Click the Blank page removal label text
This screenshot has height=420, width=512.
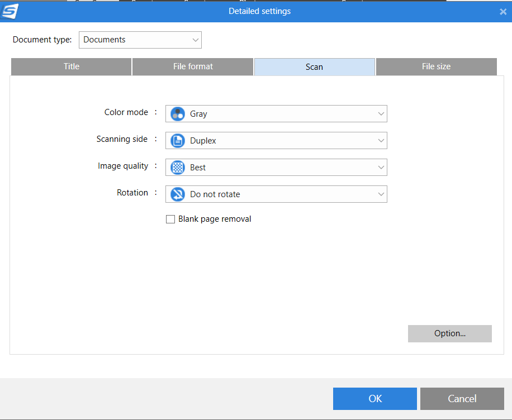215,219
